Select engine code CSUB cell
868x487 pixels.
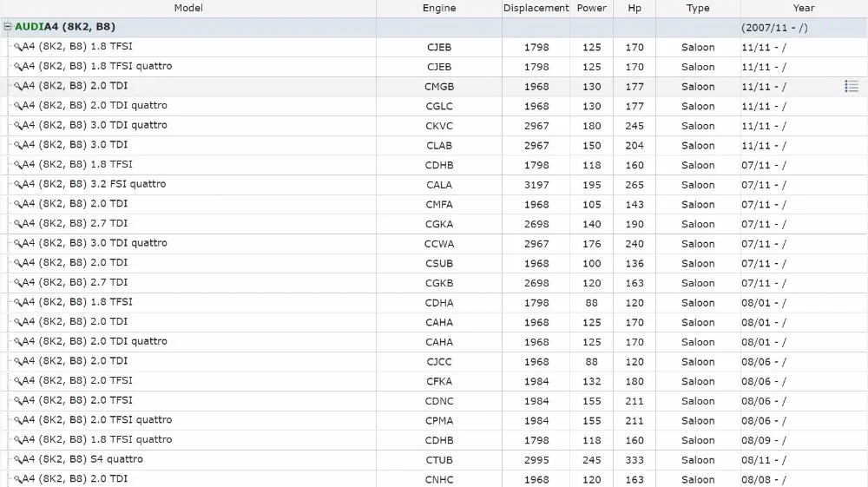(x=439, y=263)
